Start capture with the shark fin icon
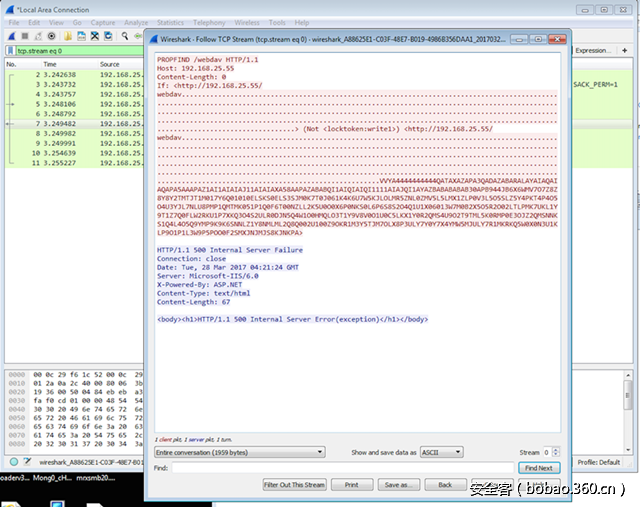The width and height of the screenshot is (640, 507). 10,36
